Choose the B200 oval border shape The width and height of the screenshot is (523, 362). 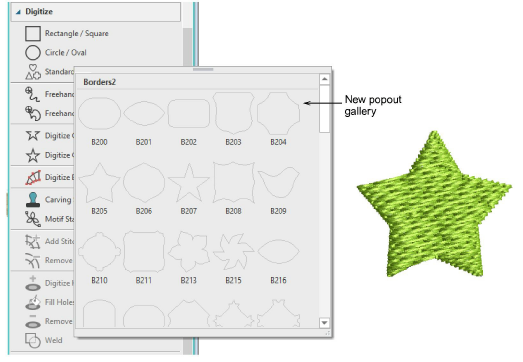pyautogui.click(x=99, y=113)
